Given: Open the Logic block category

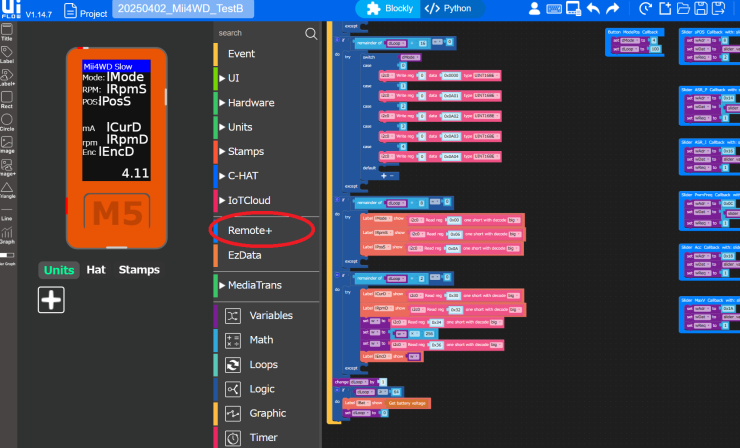Looking at the screenshot, I should (267, 389).
